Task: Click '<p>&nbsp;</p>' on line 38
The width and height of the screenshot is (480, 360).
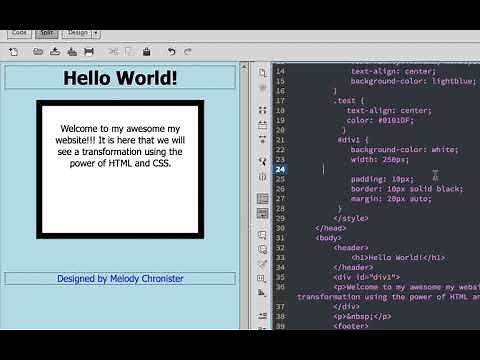Action: 362,316
